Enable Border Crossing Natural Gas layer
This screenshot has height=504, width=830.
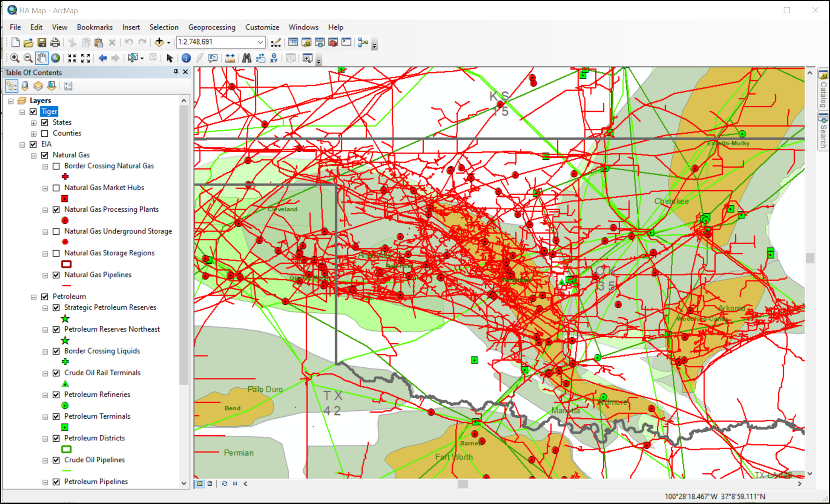[x=56, y=166]
